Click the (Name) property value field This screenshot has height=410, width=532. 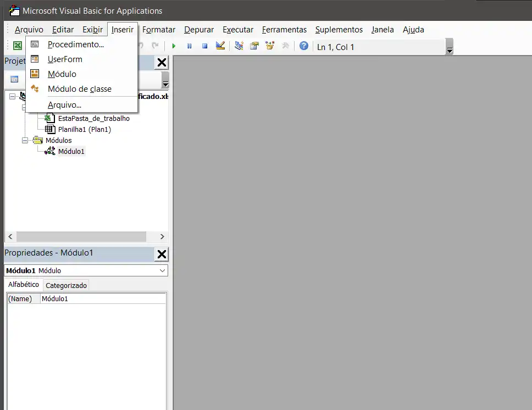(103, 299)
